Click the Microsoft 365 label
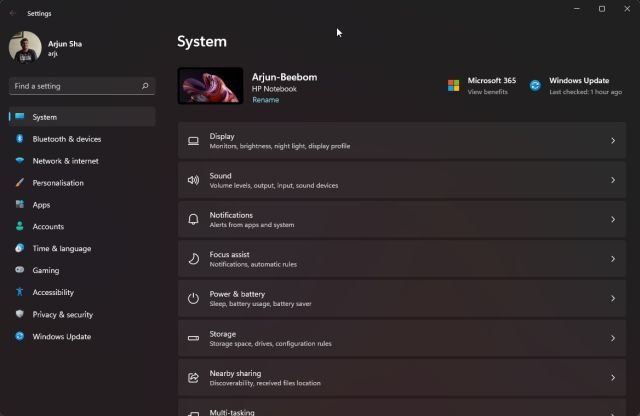The width and height of the screenshot is (640, 416). tap(492, 80)
